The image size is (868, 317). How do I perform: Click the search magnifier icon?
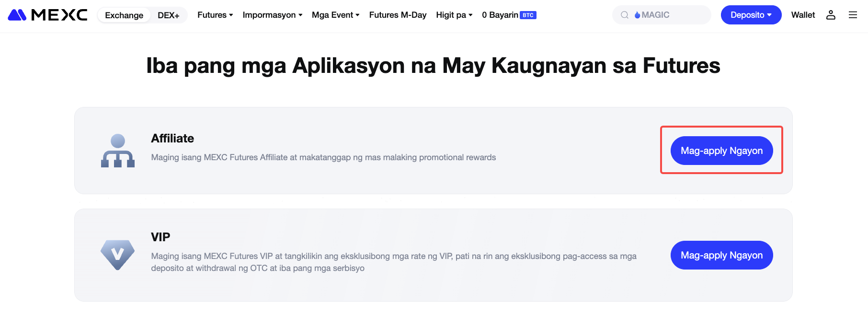click(624, 15)
